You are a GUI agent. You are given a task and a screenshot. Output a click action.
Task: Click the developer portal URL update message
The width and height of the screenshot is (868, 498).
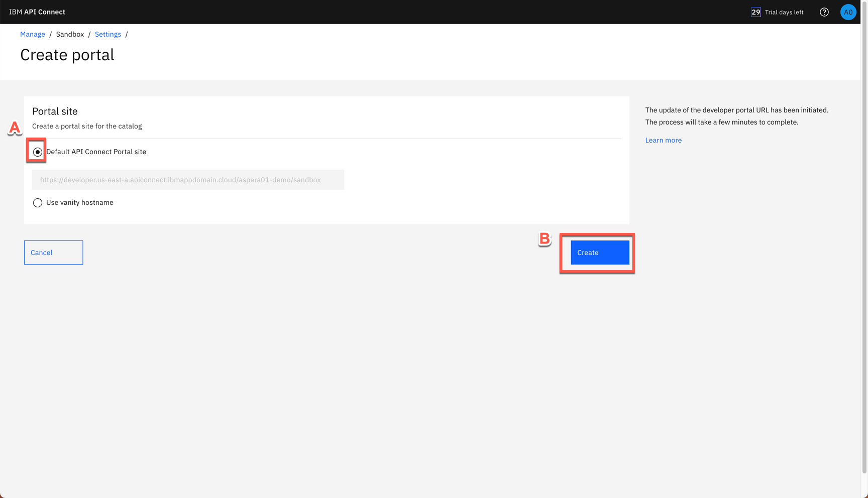pyautogui.click(x=736, y=116)
